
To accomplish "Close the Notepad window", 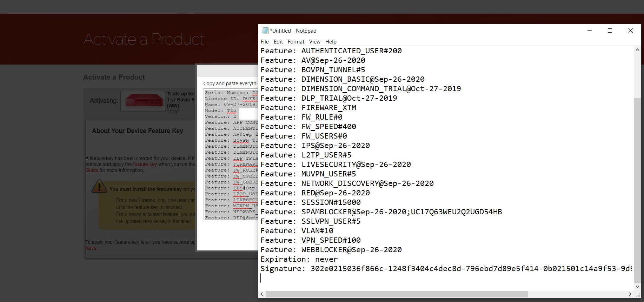I will pyautogui.click(x=631, y=31).
